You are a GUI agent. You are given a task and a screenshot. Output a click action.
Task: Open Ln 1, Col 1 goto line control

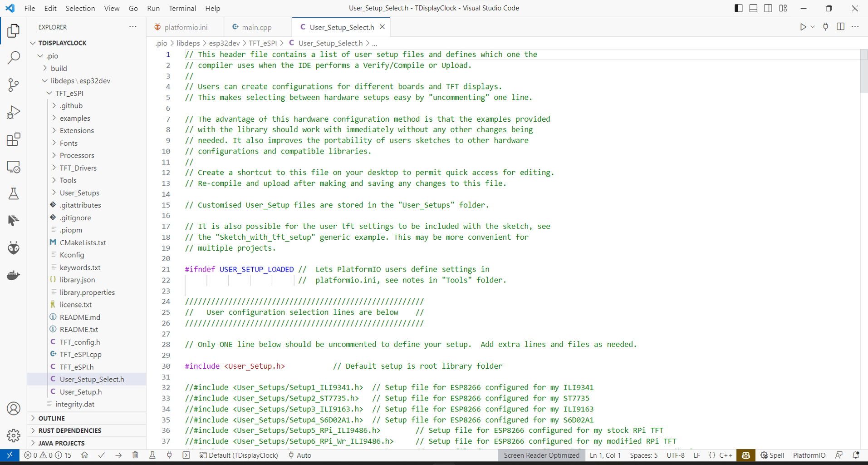(605, 455)
